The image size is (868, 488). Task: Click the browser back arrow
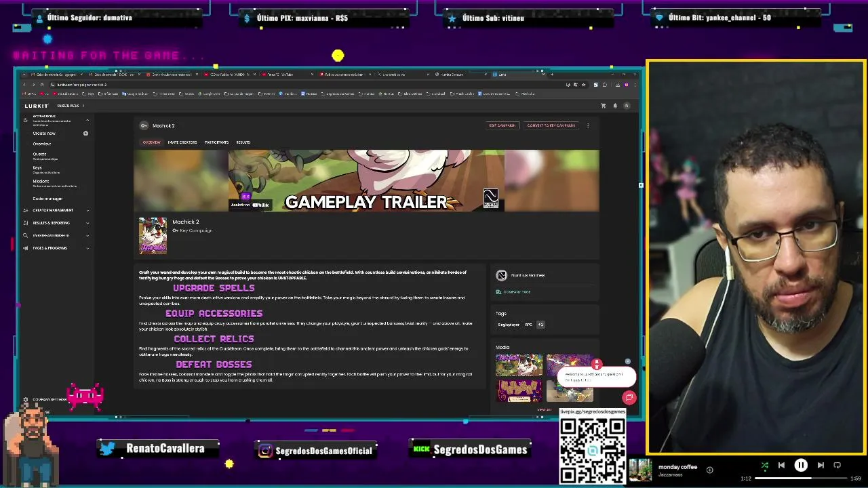[24, 85]
